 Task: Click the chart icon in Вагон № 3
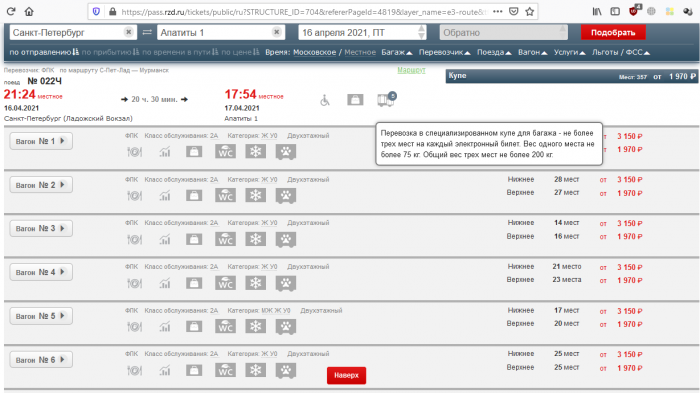click(x=165, y=240)
